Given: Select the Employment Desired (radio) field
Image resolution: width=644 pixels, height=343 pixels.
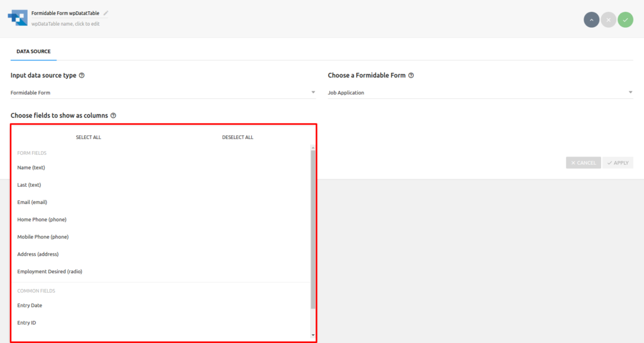Looking at the screenshot, I should tap(161, 271).
